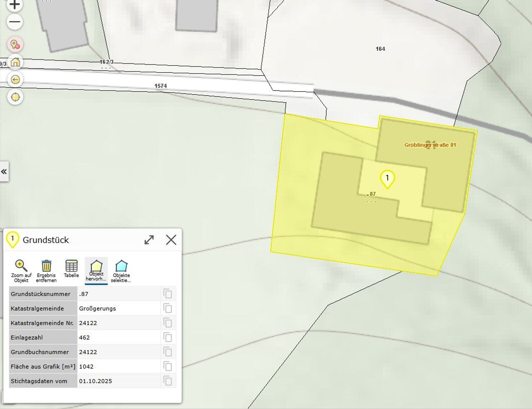Click the Gröblingerstraße 81 address label

(430, 145)
